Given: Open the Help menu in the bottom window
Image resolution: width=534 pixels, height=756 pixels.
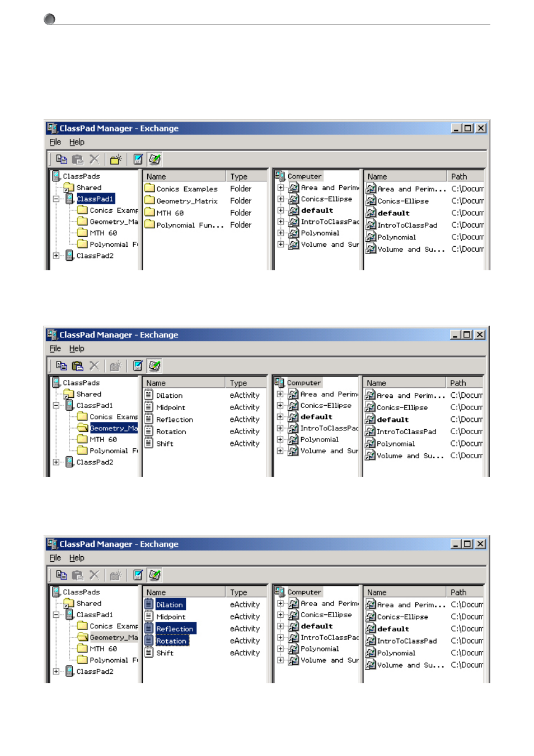Looking at the screenshot, I should pos(77,558).
